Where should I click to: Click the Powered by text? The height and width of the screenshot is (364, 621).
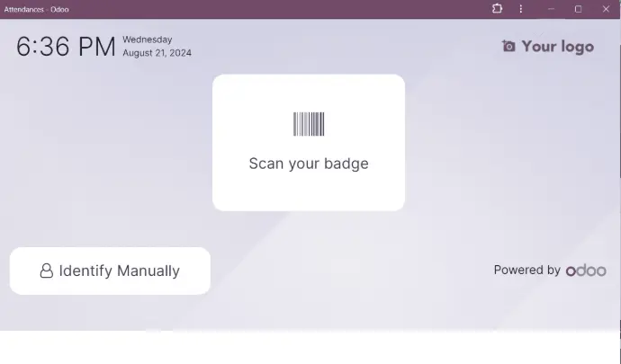[526, 270]
